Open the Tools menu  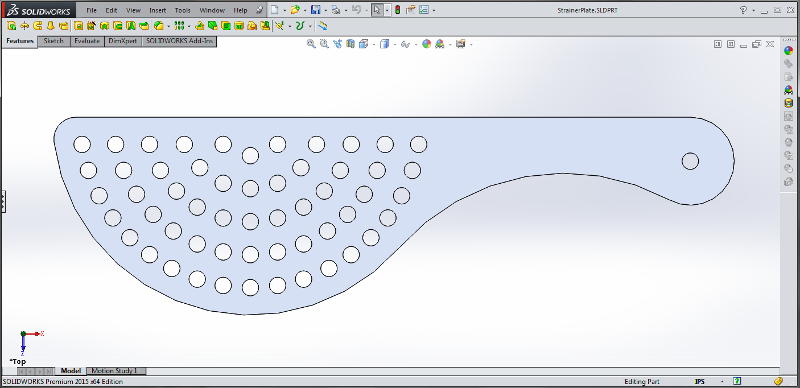[183, 10]
